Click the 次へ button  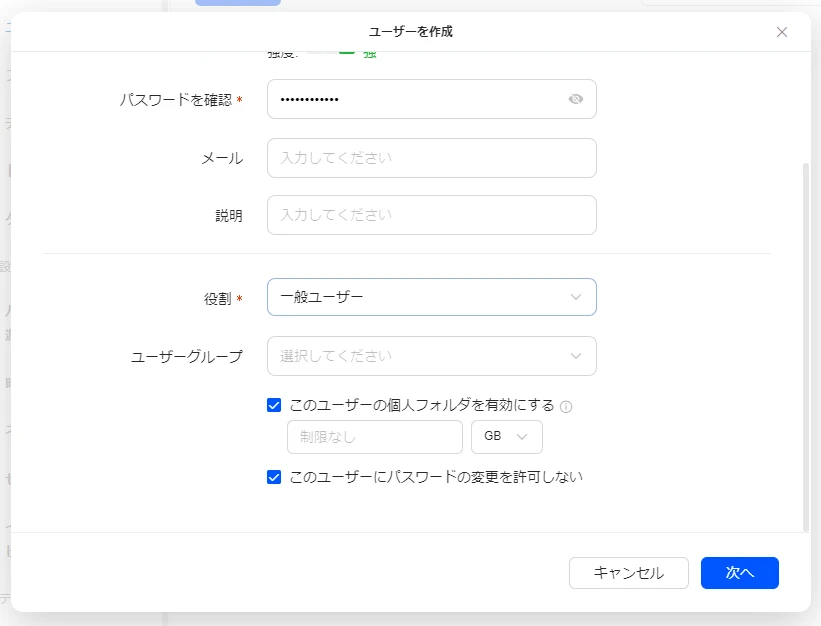739,573
